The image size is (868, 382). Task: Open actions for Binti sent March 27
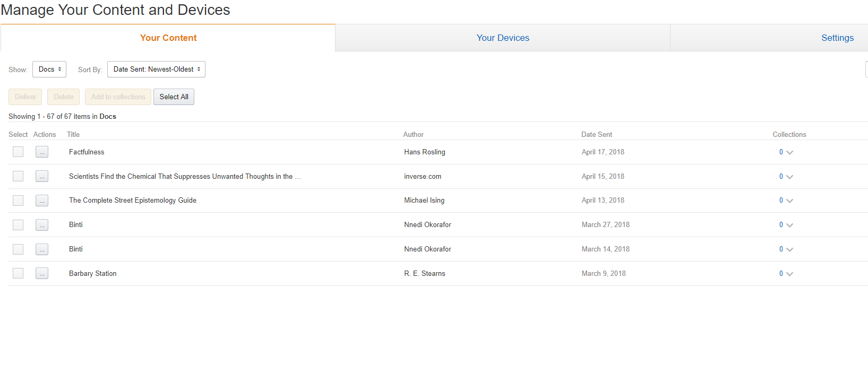point(42,225)
